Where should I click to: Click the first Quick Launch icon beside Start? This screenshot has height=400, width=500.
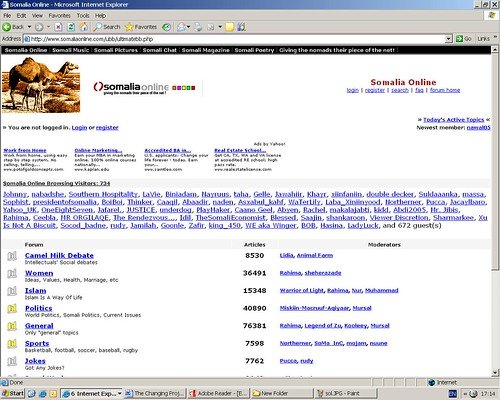point(32,394)
